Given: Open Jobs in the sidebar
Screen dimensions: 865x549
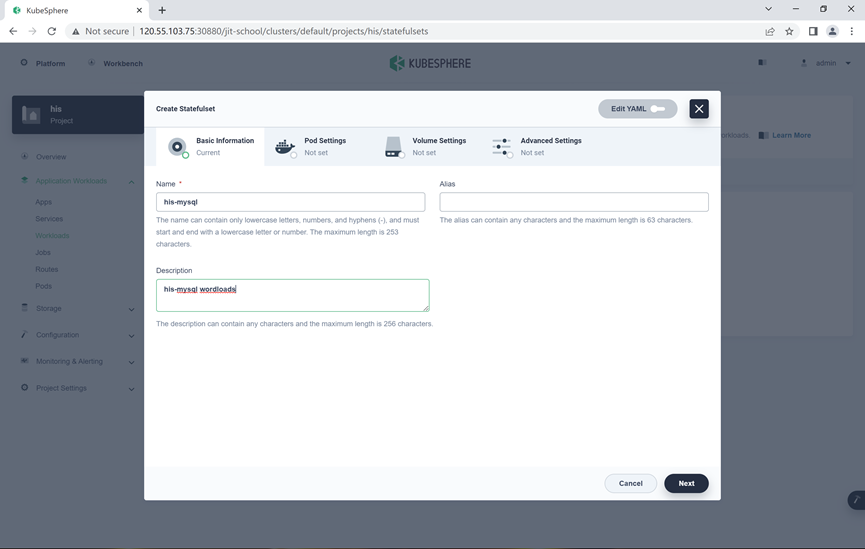Looking at the screenshot, I should point(43,252).
